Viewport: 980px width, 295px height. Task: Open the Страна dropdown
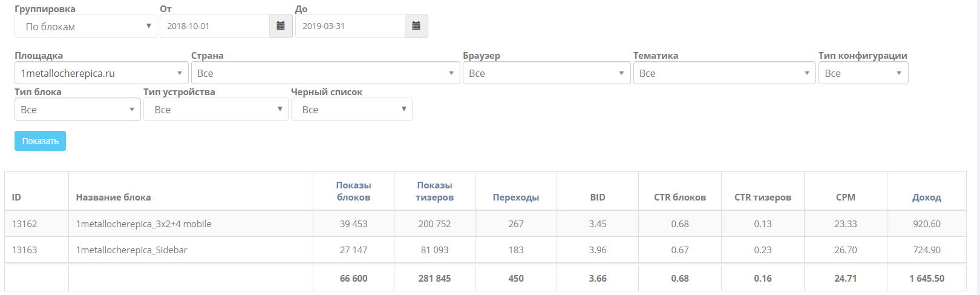[x=325, y=73]
